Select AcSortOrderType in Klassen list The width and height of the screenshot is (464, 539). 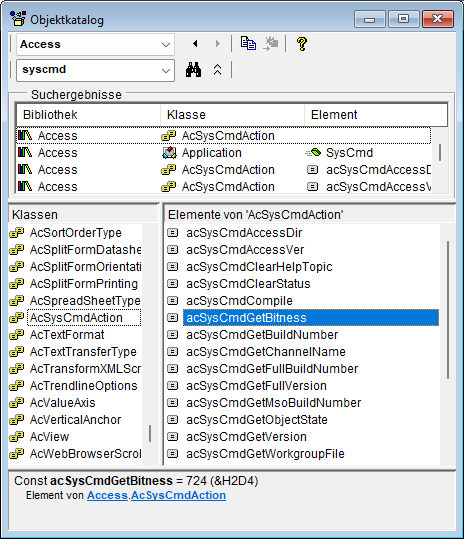tap(76, 233)
